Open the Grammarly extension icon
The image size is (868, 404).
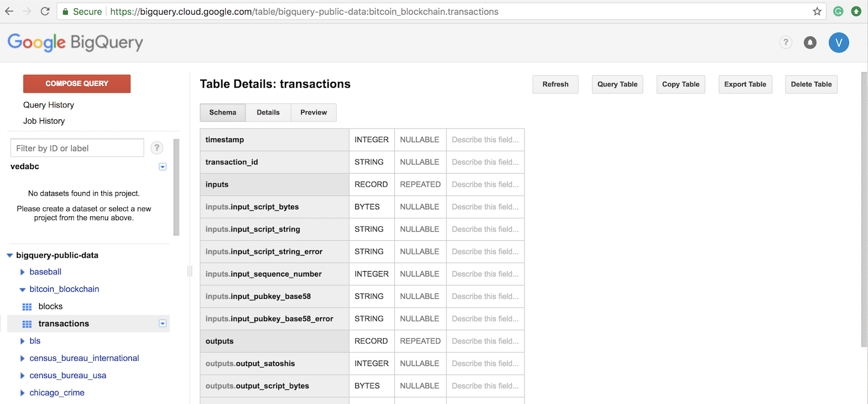838,11
